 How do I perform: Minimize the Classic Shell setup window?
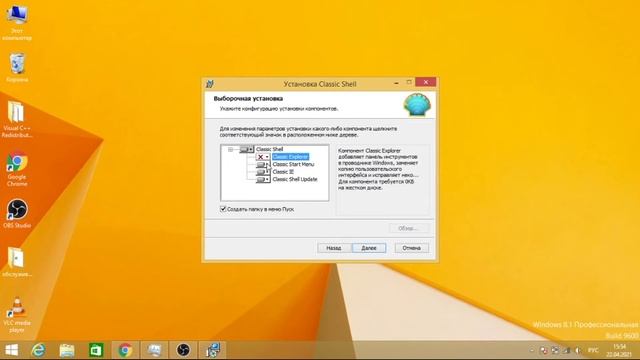click(x=396, y=83)
